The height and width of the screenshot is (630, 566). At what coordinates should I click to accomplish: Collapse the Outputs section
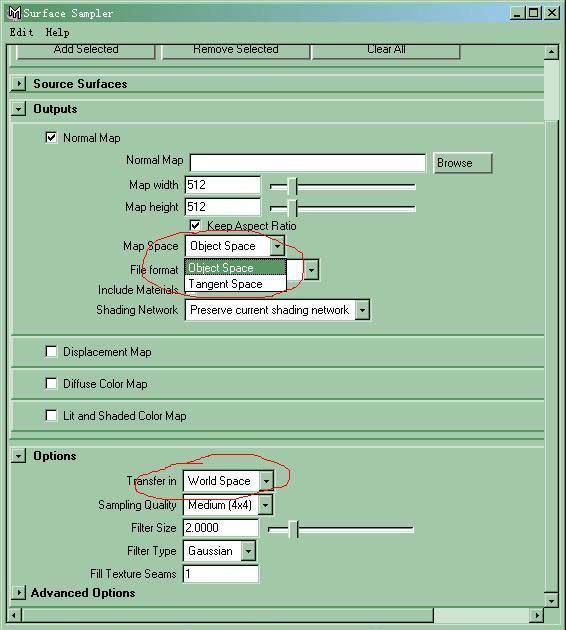click(x=18, y=109)
